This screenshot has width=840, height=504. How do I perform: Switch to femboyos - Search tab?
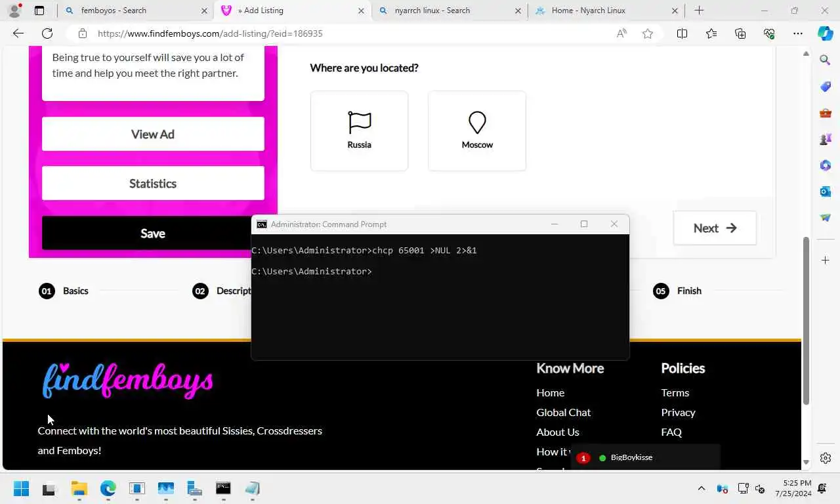136,10
